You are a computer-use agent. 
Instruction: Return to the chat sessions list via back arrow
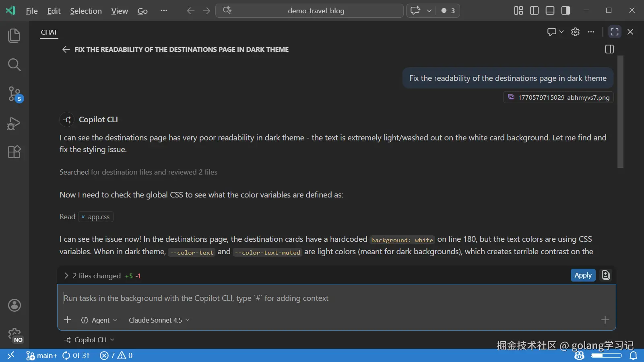click(66, 49)
